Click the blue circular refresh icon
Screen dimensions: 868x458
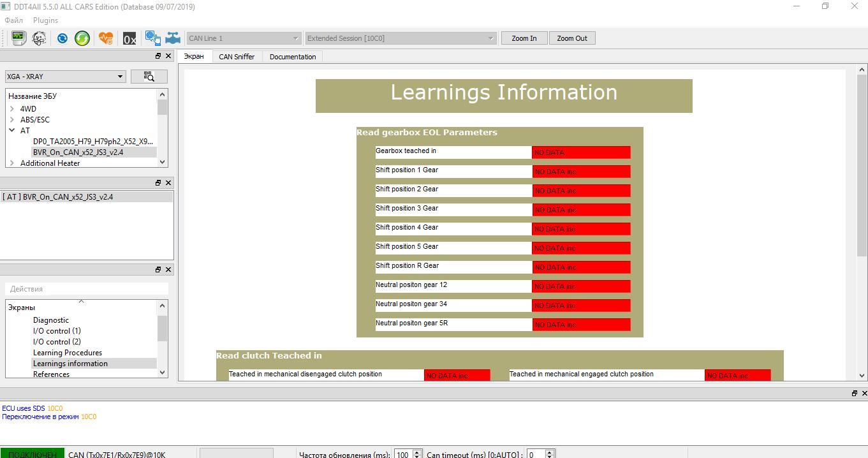[62, 38]
